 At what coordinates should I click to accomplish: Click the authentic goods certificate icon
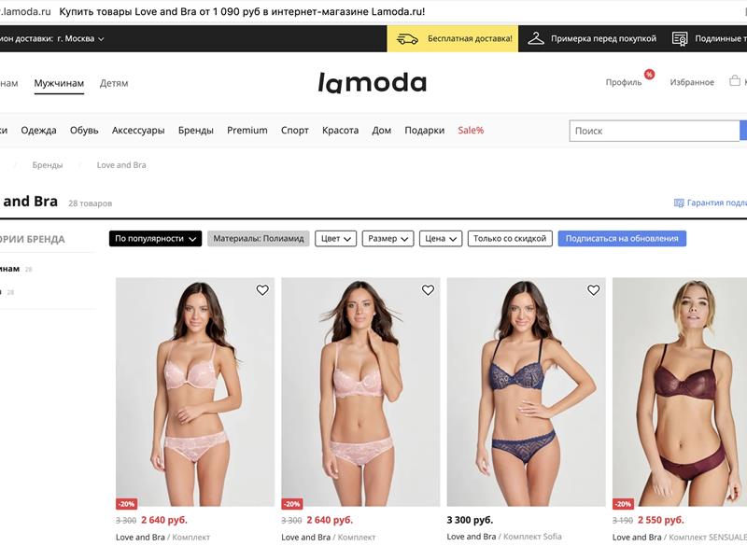coord(680,38)
